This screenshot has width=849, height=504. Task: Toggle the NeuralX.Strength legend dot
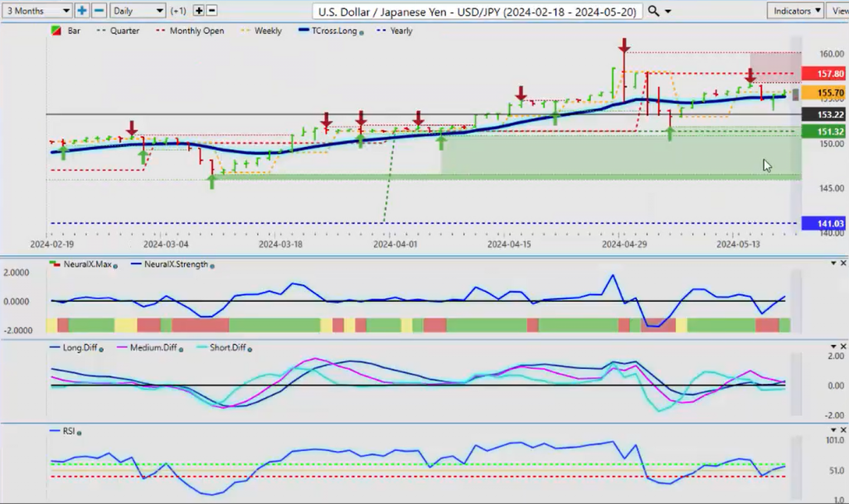coord(213,265)
